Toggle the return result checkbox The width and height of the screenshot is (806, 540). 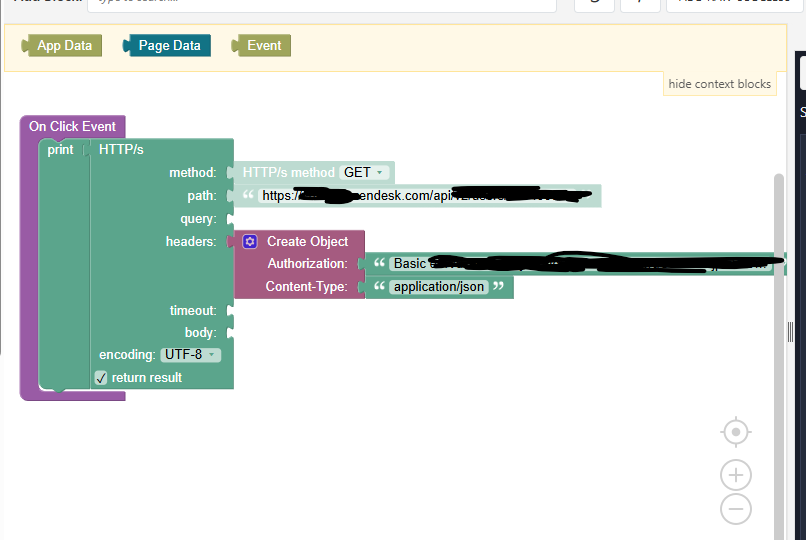coord(101,377)
